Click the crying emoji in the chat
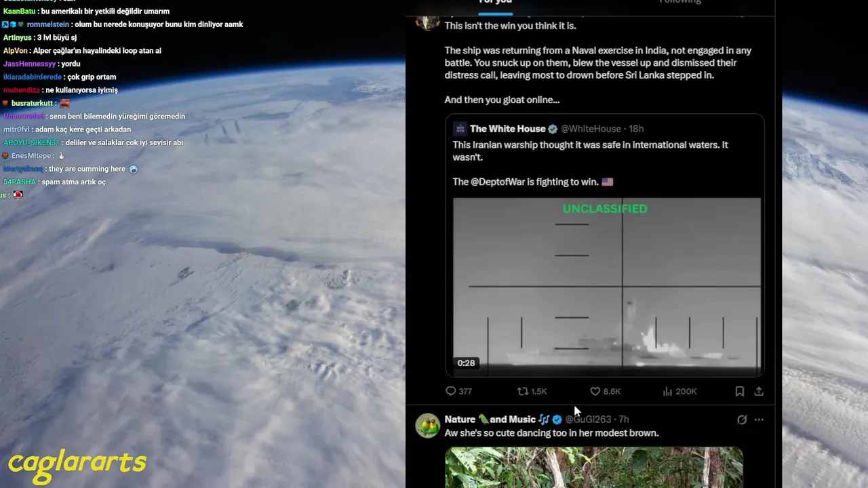 (x=133, y=169)
